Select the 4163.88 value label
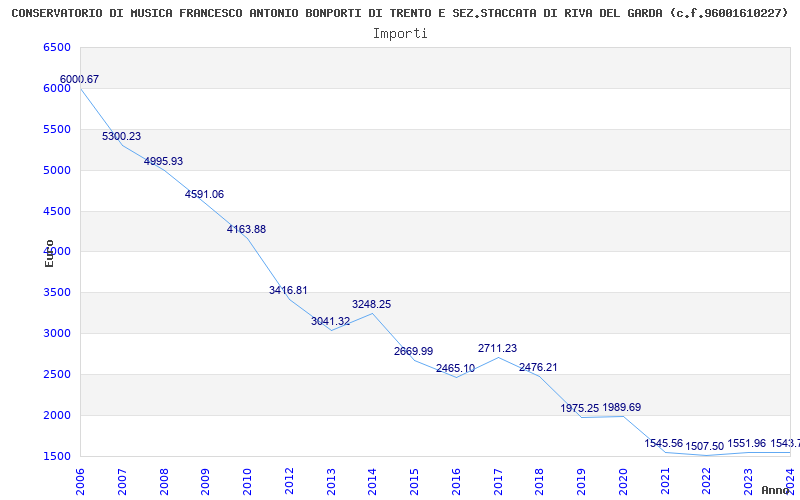This screenshot has height=500, width=800. pos(246,230)
